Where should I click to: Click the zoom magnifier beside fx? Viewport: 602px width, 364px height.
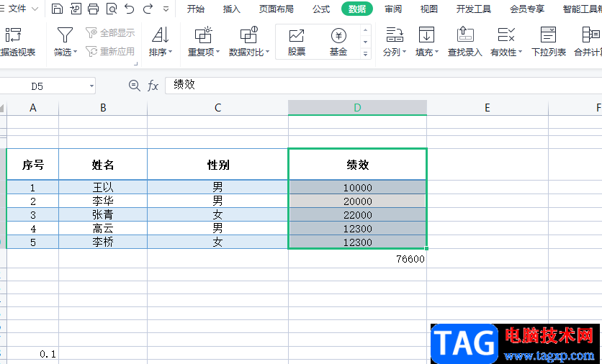pos(134,86)
